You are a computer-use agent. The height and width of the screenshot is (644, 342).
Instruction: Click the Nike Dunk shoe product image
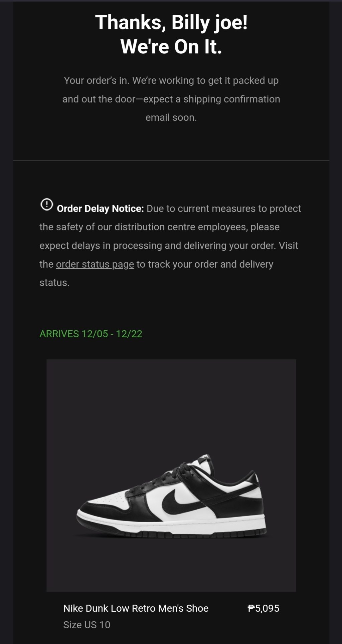(x=171, y=475)
